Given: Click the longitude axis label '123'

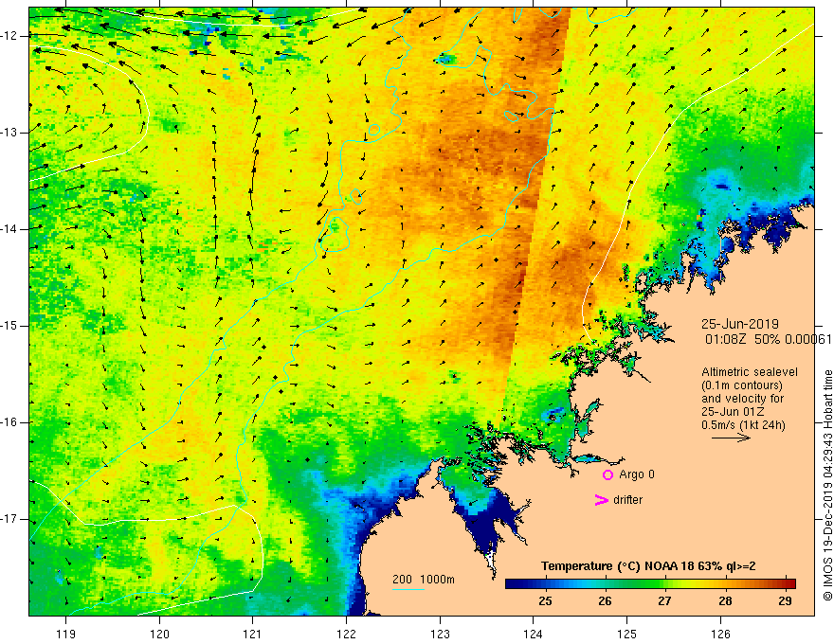Looking at the screenshot, I should tap(440, 634).
